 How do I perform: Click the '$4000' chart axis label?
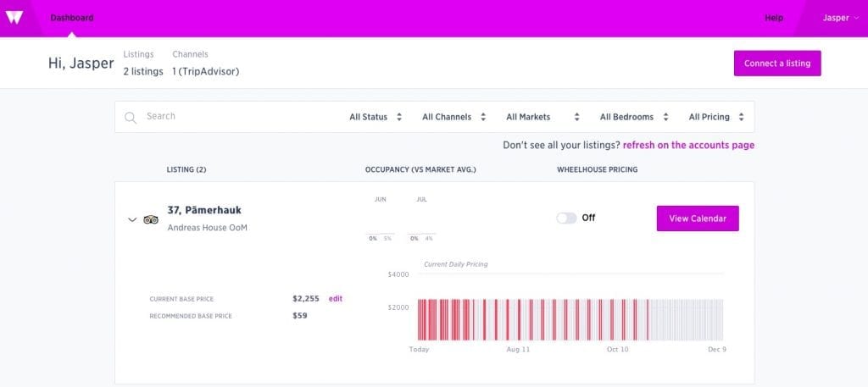tap(398, 274)
